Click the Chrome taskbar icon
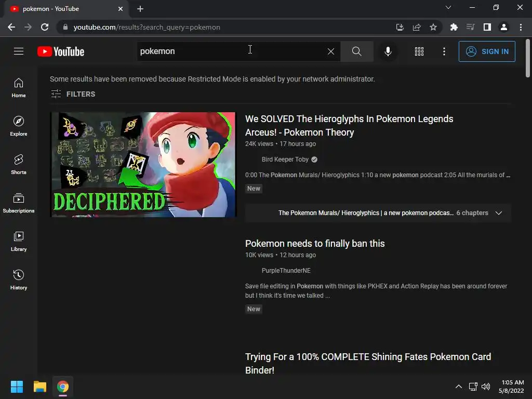Viewport: 532px width, 399px height. 63,387
